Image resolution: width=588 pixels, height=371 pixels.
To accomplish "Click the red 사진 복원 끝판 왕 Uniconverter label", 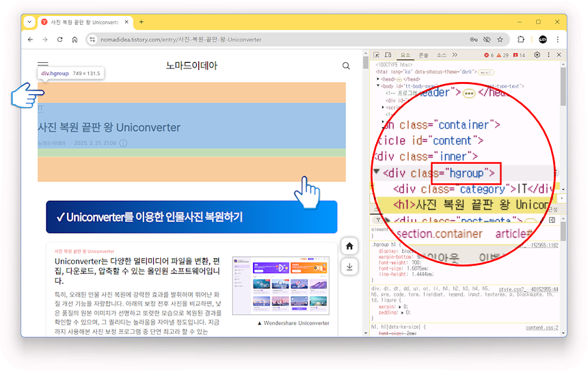I will [x=84, y=251].
